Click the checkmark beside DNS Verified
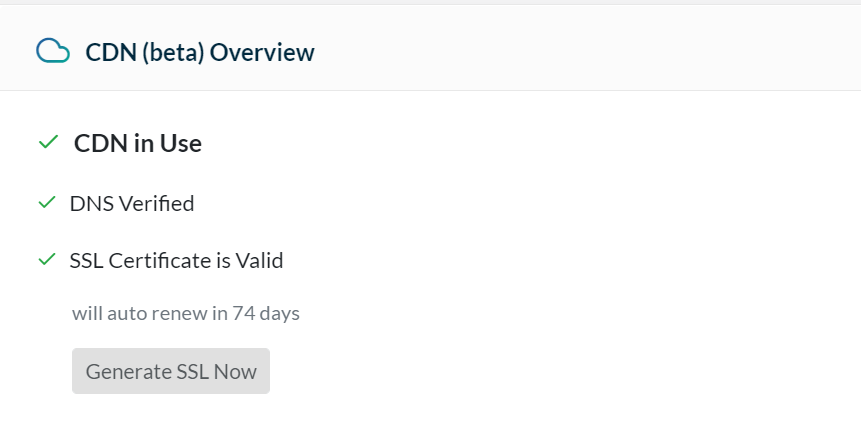 click(x=47, y=203)
